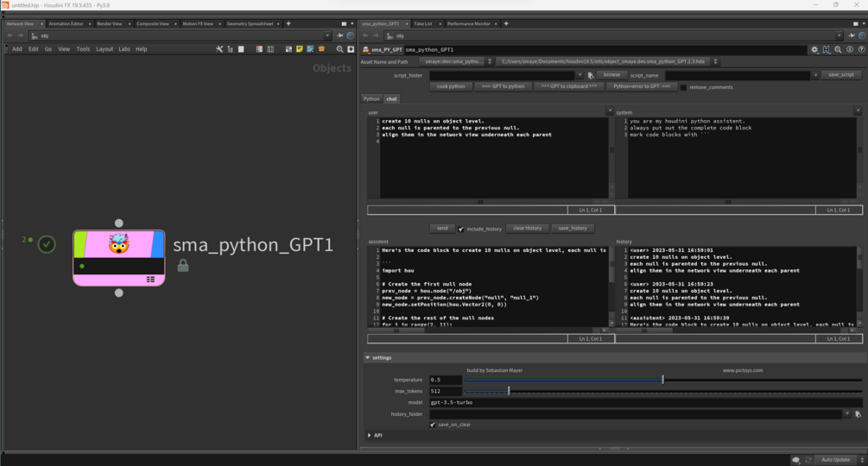Image resolution: width=868 pixels, height=466 pixels.
Task: Click the save_script button
Action: tap(841, 74)
